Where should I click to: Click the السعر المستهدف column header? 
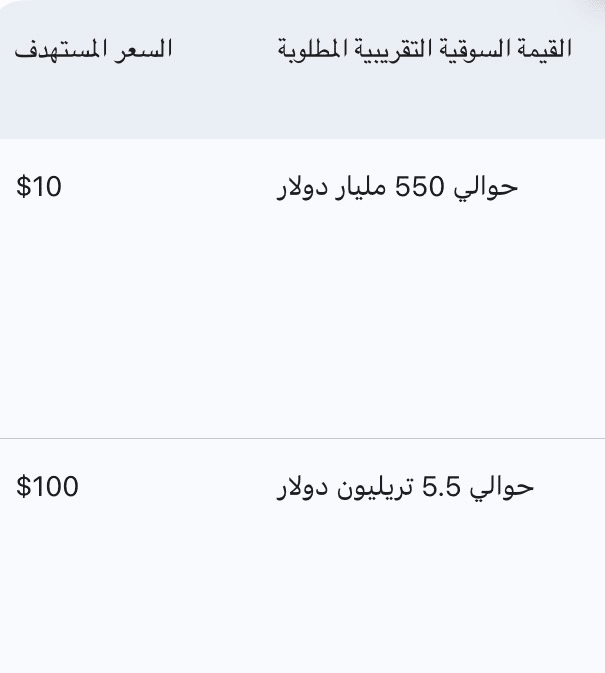pyautogui.click(x=93, y=49)
